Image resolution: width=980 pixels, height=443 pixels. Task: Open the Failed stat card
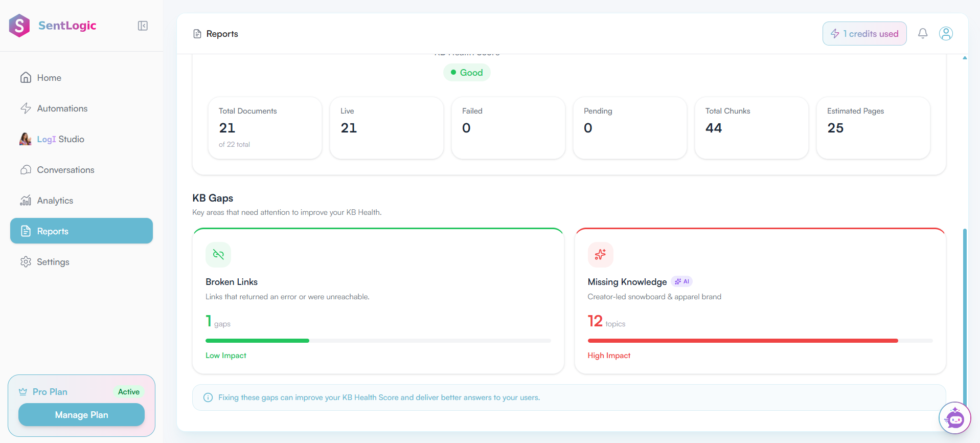[x=508, y=128]
